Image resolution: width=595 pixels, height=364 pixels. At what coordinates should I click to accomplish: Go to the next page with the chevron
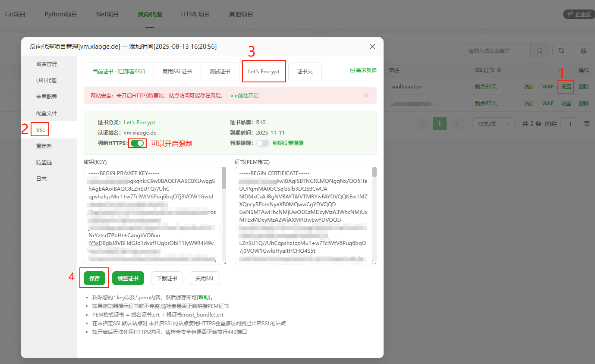(457, 124)
